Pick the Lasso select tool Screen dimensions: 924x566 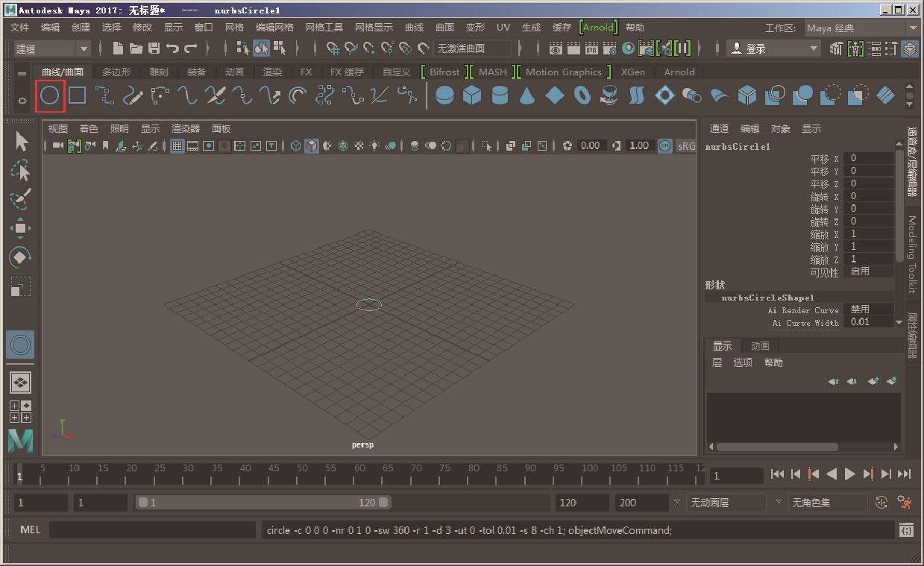[x=21, y=171]
